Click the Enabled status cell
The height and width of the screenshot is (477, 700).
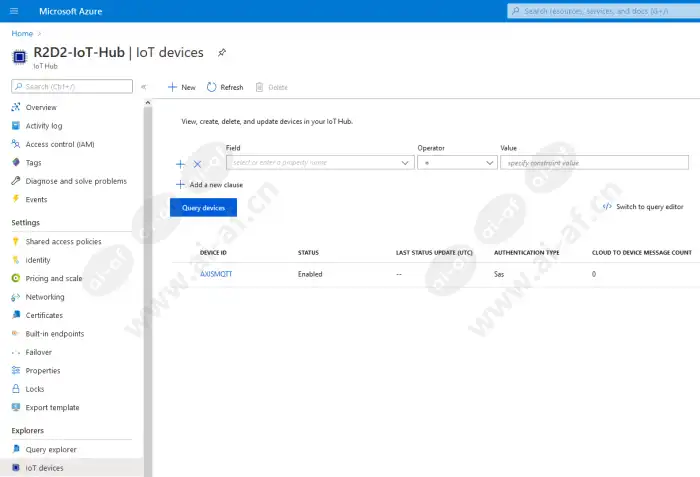point(310,274)
